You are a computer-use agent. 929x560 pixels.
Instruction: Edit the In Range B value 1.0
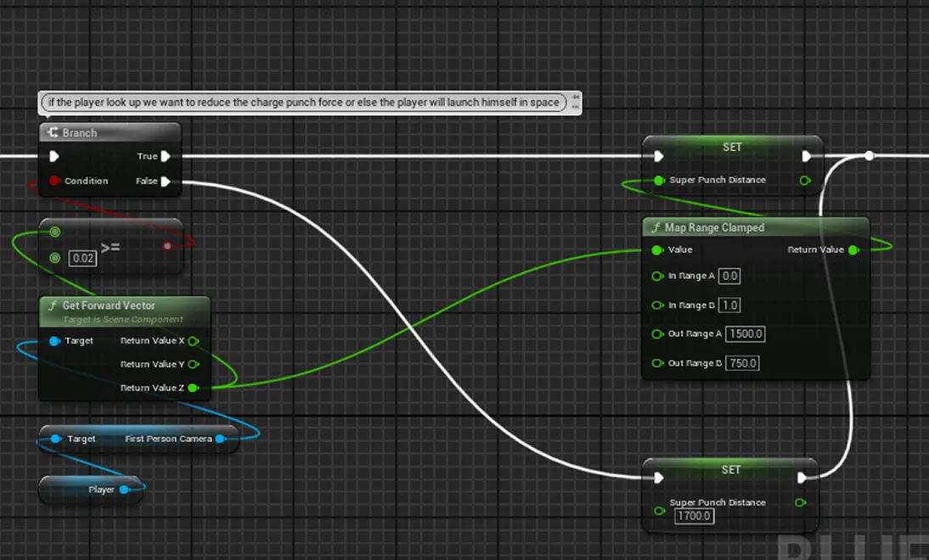pos(730,305)
